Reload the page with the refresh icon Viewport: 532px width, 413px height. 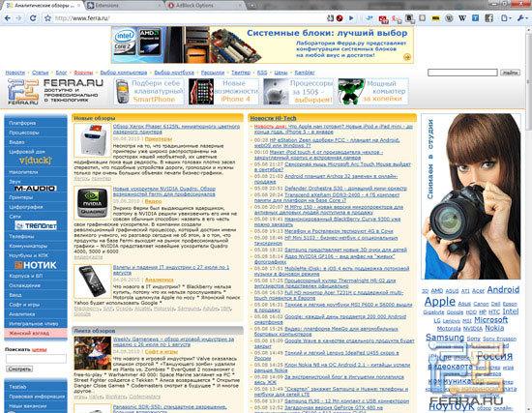33,18
